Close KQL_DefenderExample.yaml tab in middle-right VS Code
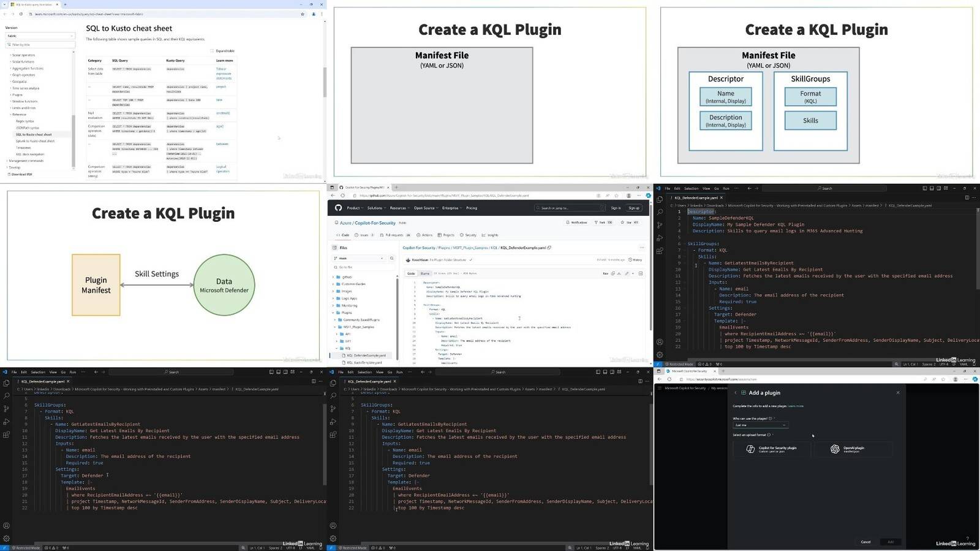This screenshot has height=551, width=980. click(x=721, y=198)
